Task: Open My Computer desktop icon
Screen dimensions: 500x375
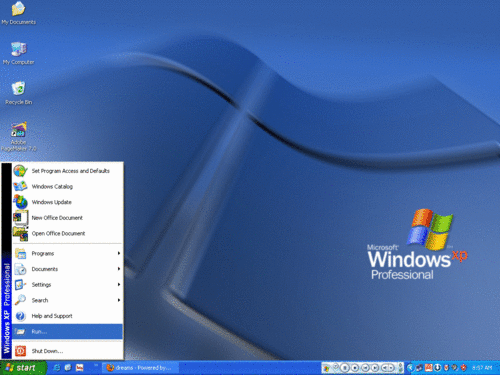Action: coord(19,53)
